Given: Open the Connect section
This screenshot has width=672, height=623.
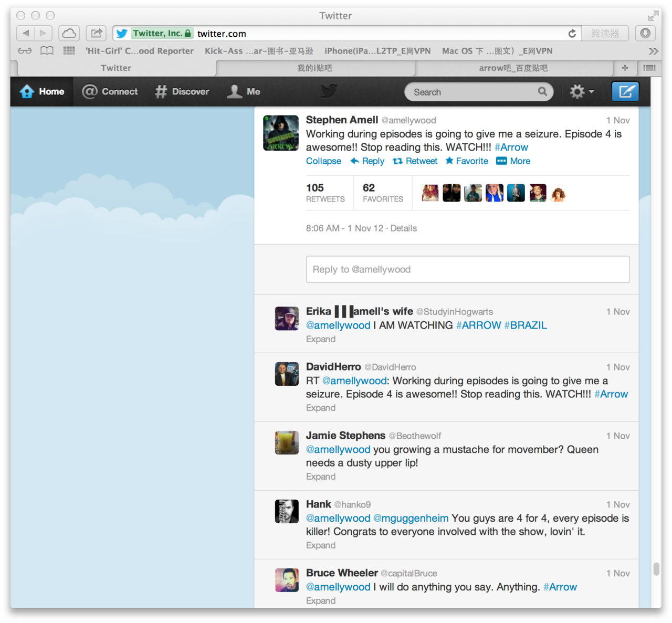Looking at the screenshot, I should click(x=110, y=92).
